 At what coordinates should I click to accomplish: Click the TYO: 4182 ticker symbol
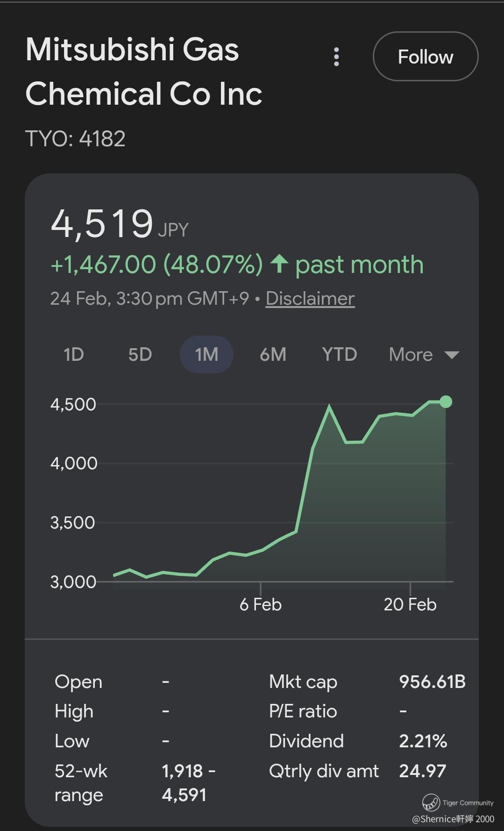pyautogui.click(x=75, y=139)
